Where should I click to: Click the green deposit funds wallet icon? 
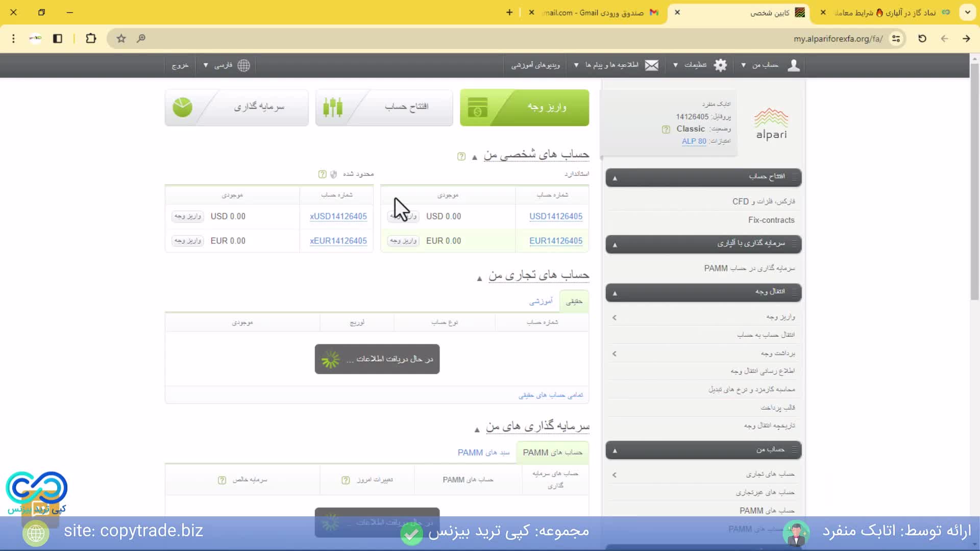(x=478, y=108)
